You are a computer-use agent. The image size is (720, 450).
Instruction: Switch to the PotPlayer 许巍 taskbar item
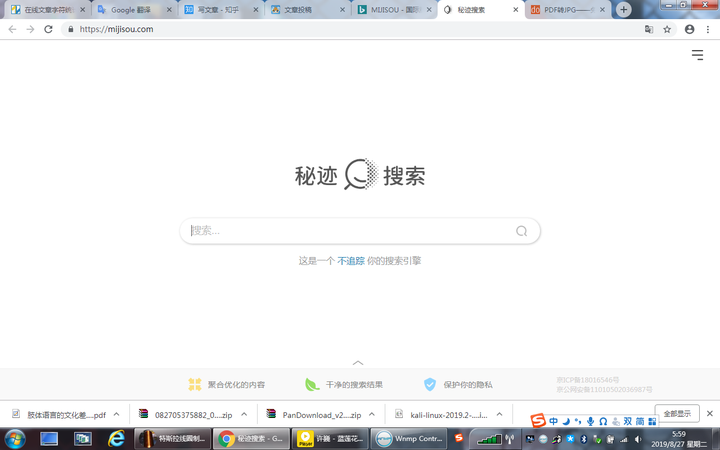pos(330,439)
